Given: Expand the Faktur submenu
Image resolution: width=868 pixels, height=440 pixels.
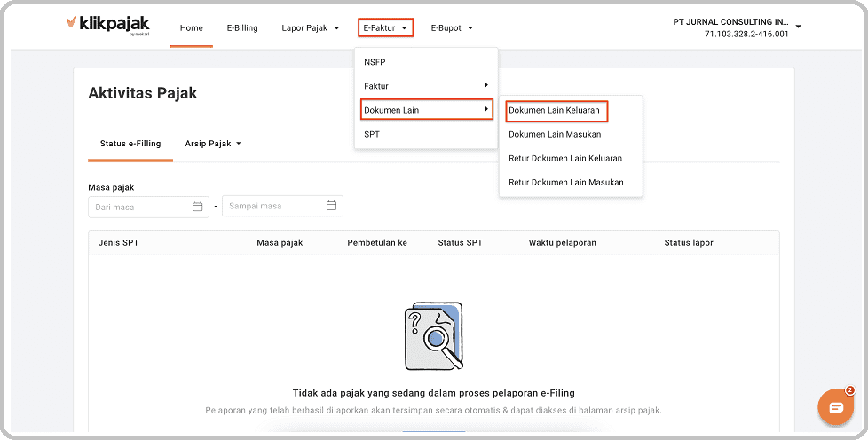Looking at the screenshot, I should click(x=426, y=86).
